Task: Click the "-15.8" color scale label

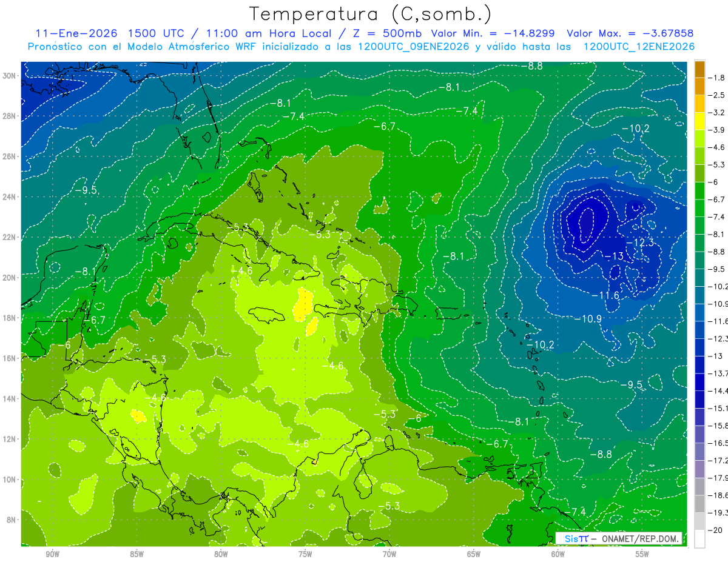Action: (718, 426)
